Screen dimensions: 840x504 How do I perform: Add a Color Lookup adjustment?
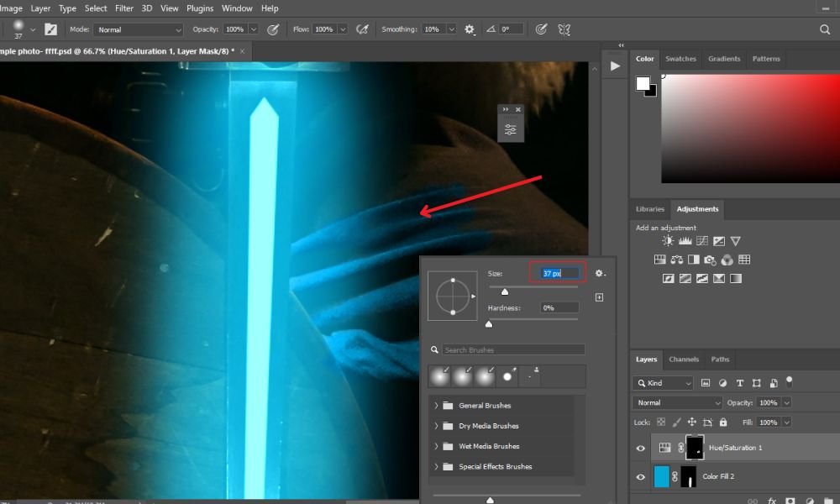point(744,260)
